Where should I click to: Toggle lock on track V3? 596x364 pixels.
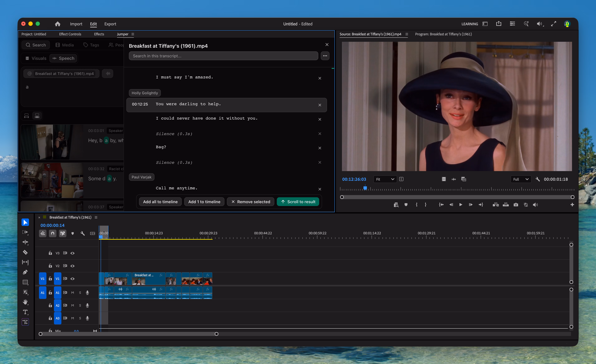pyautogui.click(x=50, y=253)
